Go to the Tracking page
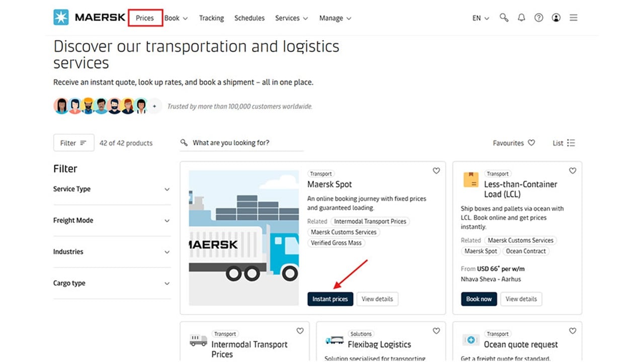 pos(211,18)
